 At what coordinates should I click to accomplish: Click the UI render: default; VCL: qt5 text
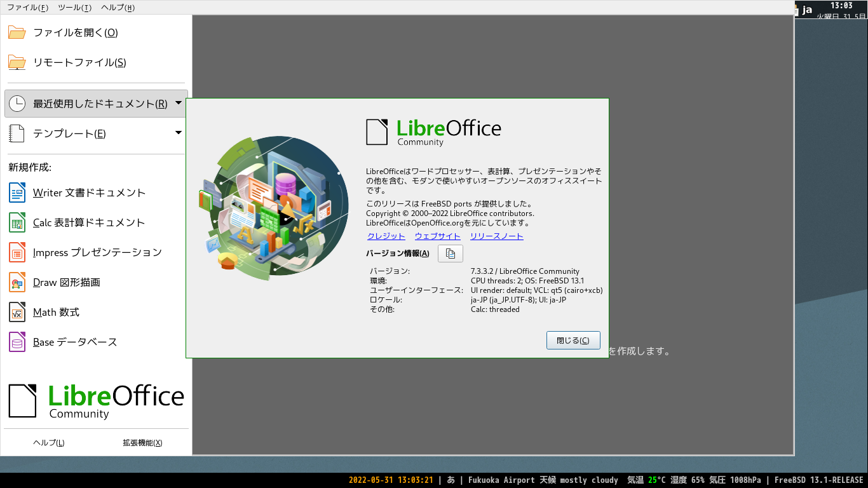[537, 290]
